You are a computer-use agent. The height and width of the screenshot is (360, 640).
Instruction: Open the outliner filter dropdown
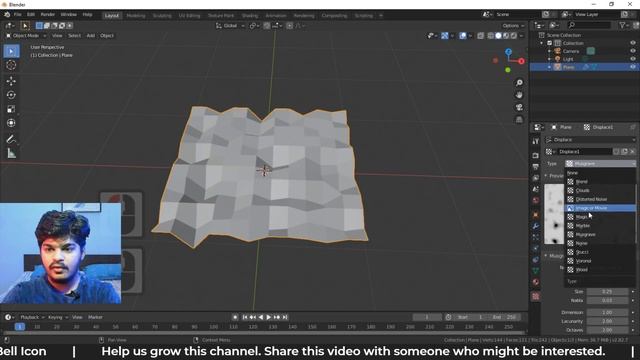[624, 25]
